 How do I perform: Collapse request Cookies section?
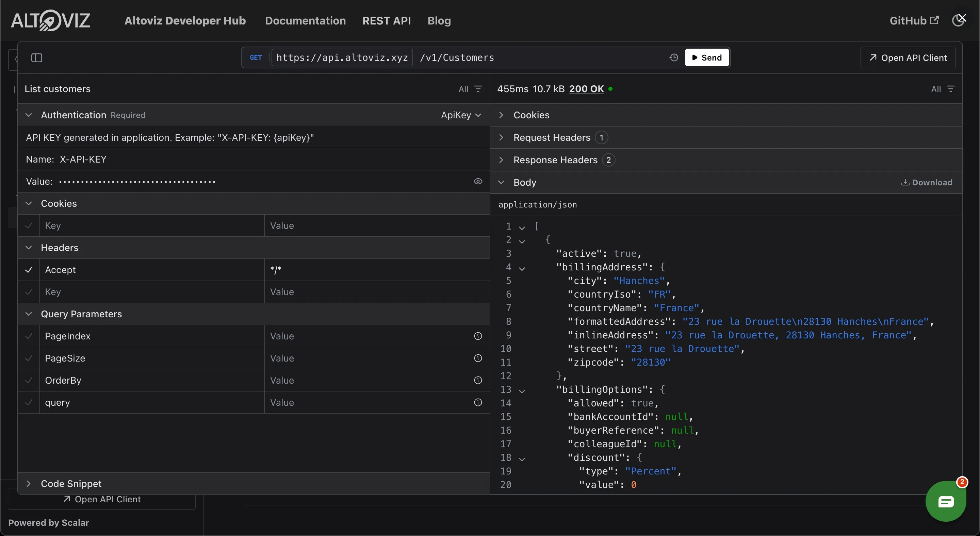click(29, 203)
